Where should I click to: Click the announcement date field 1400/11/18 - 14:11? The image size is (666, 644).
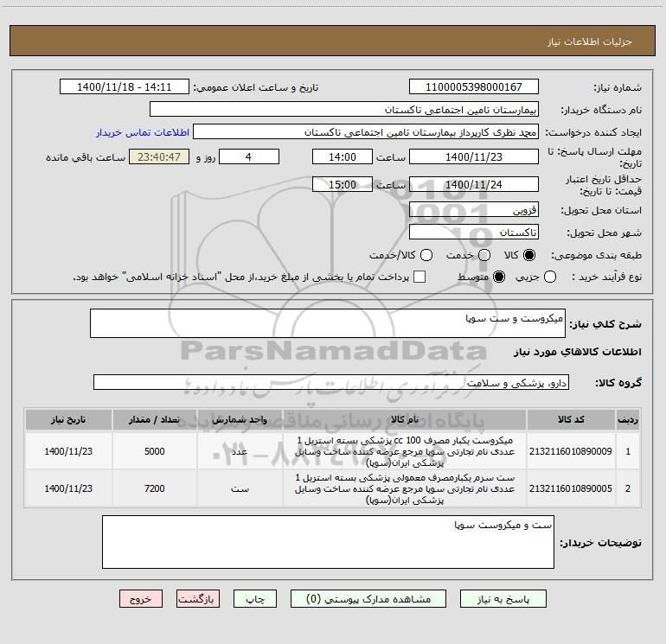pos(125,86)
